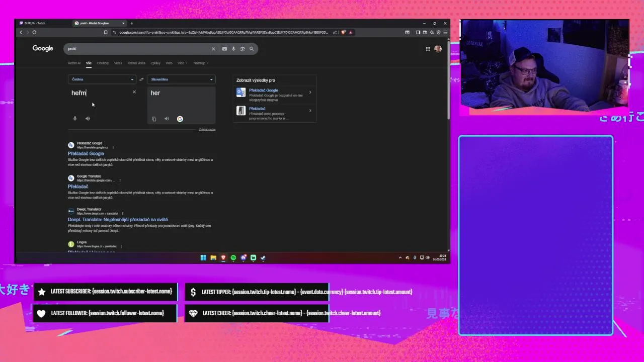Image resolution: width=644 pixels, height=362 pixels.
Task: Click the Brave Shields lion icon
Action: tap(344, 32)
